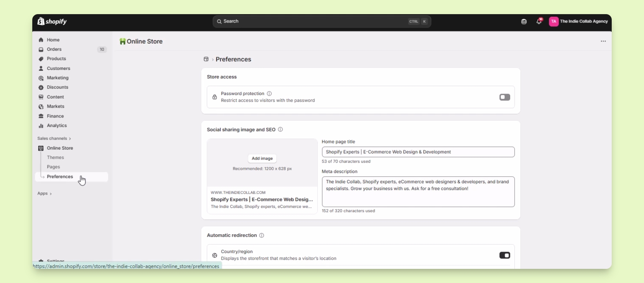The image size is (644, 283).
Task: Click the Home page title field
Action: point(418,152)
